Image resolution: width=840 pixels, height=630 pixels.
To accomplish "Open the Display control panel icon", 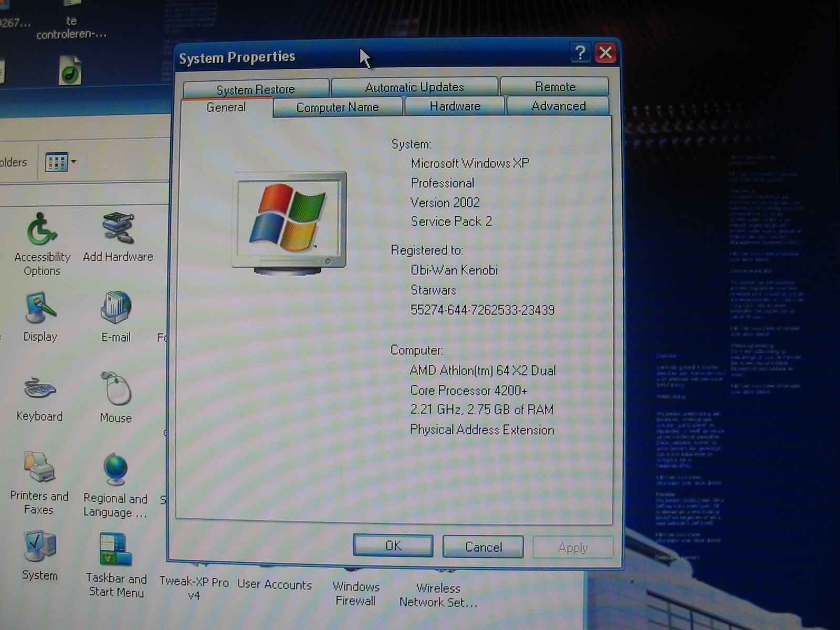I will click(40, 309).
